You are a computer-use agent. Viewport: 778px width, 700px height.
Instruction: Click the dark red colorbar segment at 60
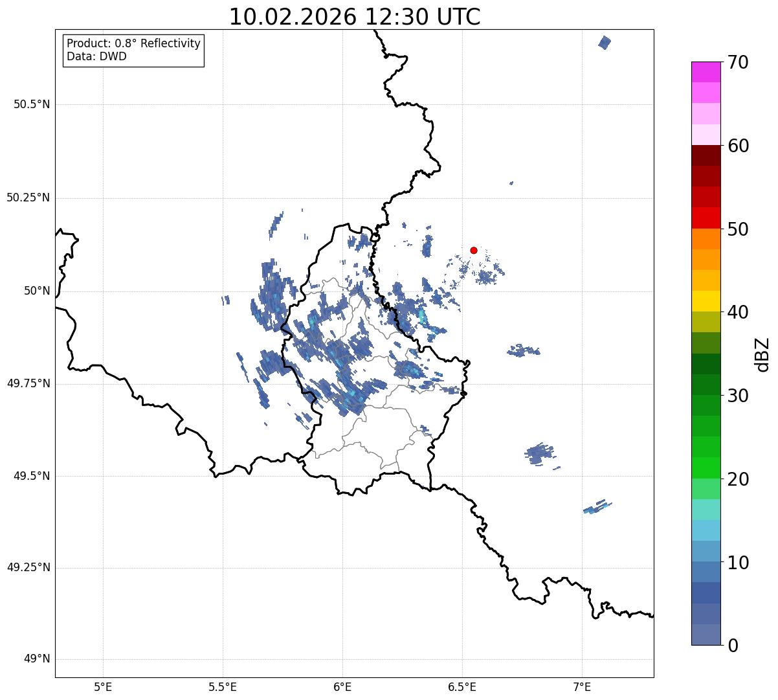click(x=706, y=155)
